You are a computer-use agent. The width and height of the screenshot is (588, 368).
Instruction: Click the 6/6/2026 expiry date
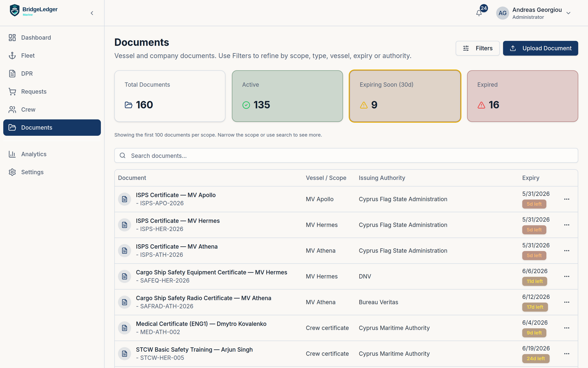(535, 271)
